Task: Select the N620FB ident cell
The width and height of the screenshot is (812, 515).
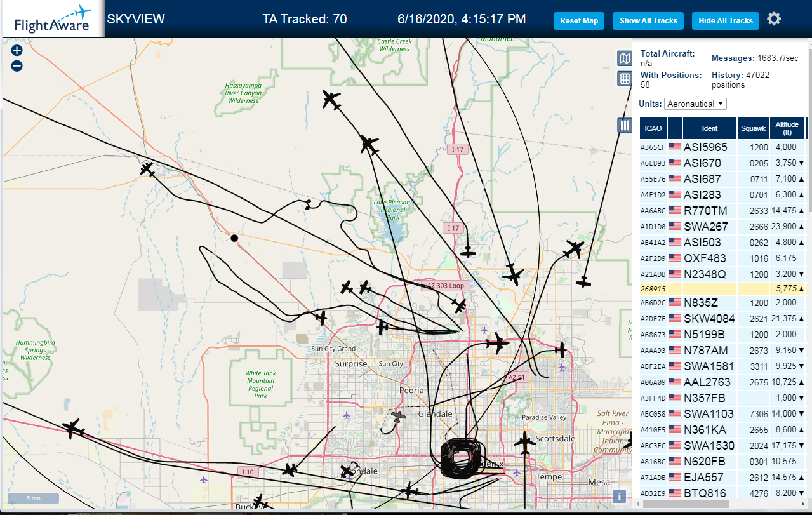Action: (710, 462)
